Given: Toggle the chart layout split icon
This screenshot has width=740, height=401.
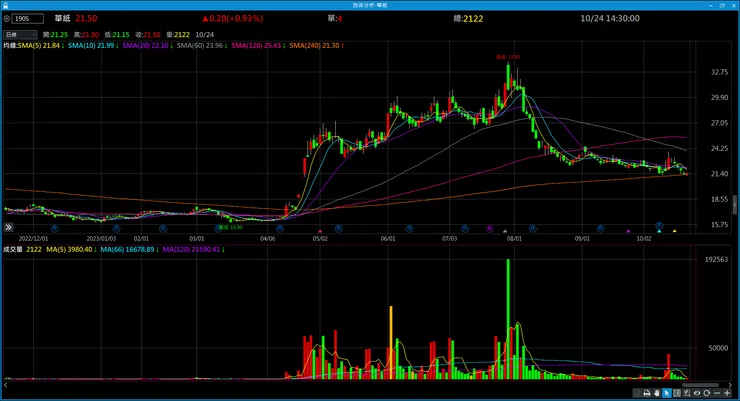Looking at the screenshot, I should (677, 393).
